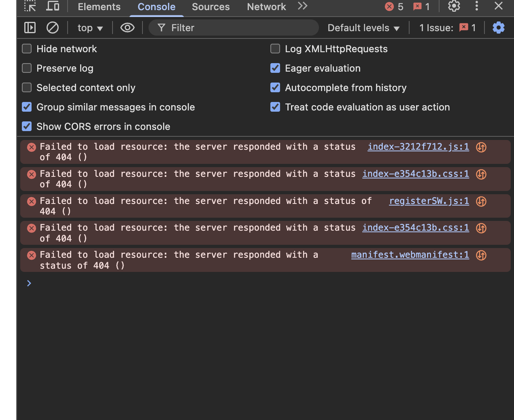This screenshot has width=514, height=420.
Task: Open DevTools settings gear
Action: pos(454,6)
